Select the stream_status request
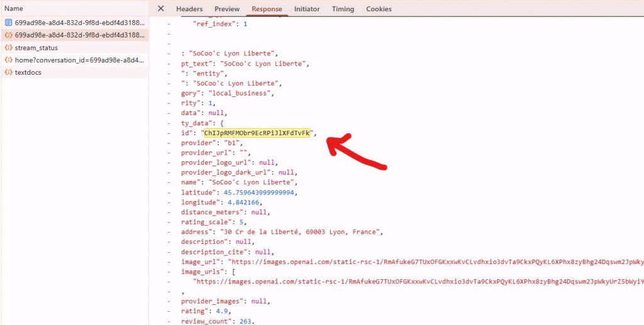644x325 pixels. click(36, 48)
